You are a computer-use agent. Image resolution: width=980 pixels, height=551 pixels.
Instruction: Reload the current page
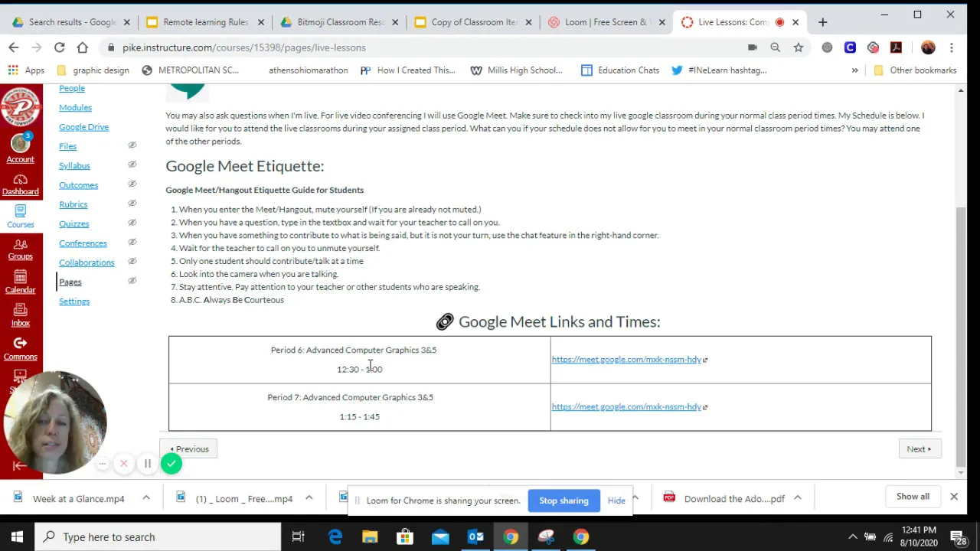(x=59, y=47)
